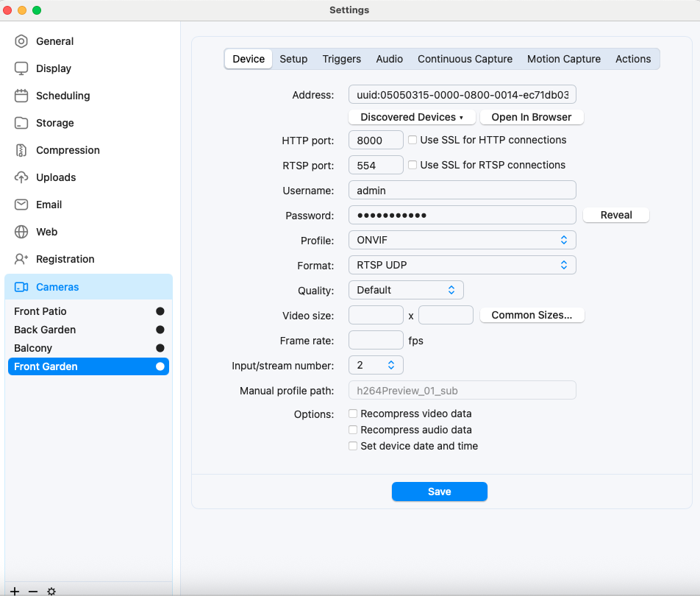The height and width of the screenshot is (596, 700).
Task: Enable Use SSL for HTTP connections
Action: click(x=413, y=140)
